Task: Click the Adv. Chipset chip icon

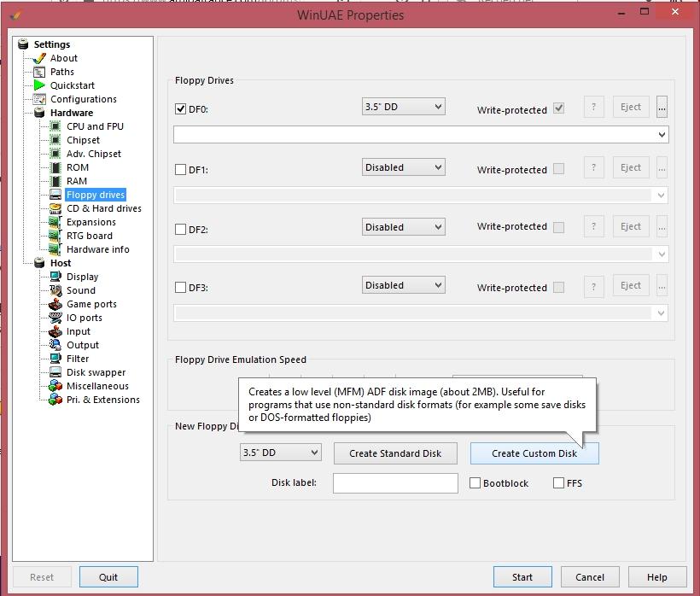Action: pyautogui.click(x=55, y=154)
